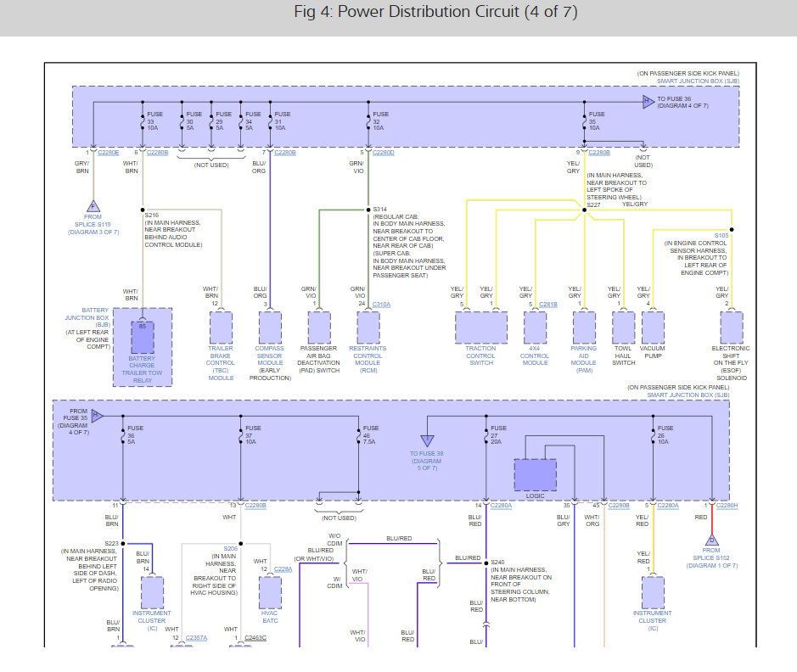Click the 4X4 Control Module component box
The height and width of the screenshot is (672, 797).
(x=536, y=328)
